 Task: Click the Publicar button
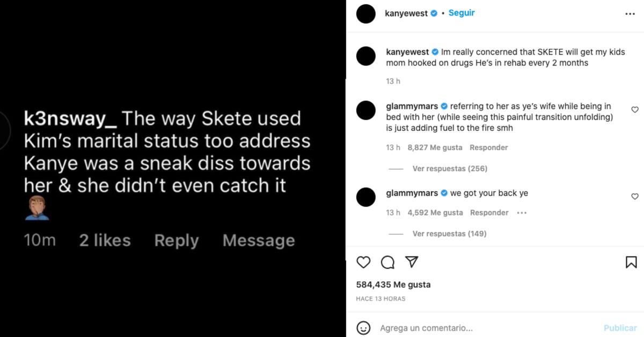pos(620,328)
